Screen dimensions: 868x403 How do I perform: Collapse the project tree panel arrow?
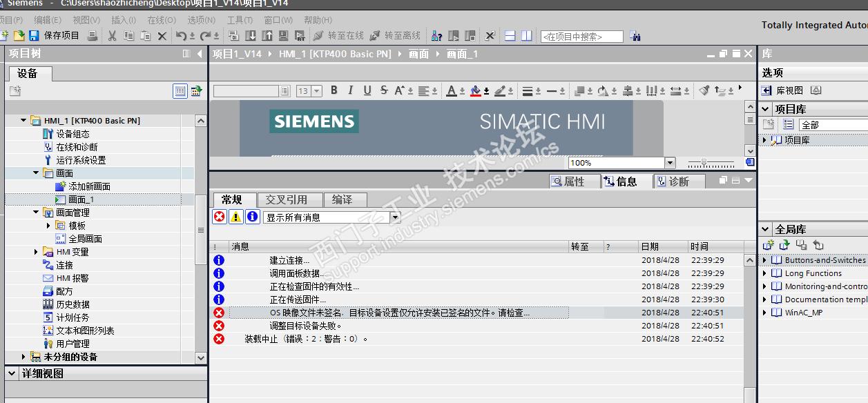click(200, 54)
